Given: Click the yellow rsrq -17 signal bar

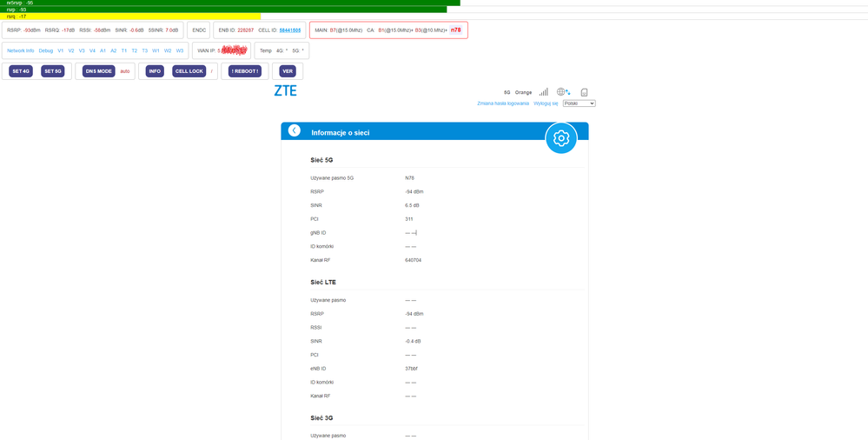Looking at the screenshot, I should pyautogui.click(x=130, y=16).
